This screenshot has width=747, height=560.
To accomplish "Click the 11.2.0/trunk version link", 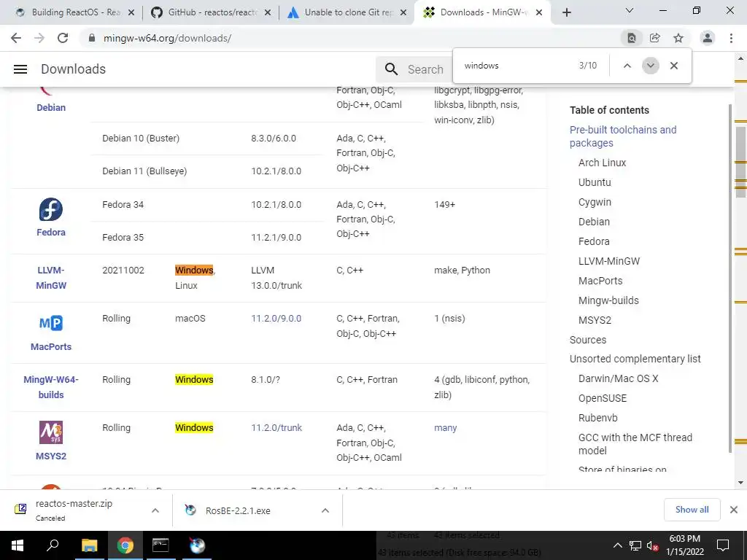I will point(276,427).
